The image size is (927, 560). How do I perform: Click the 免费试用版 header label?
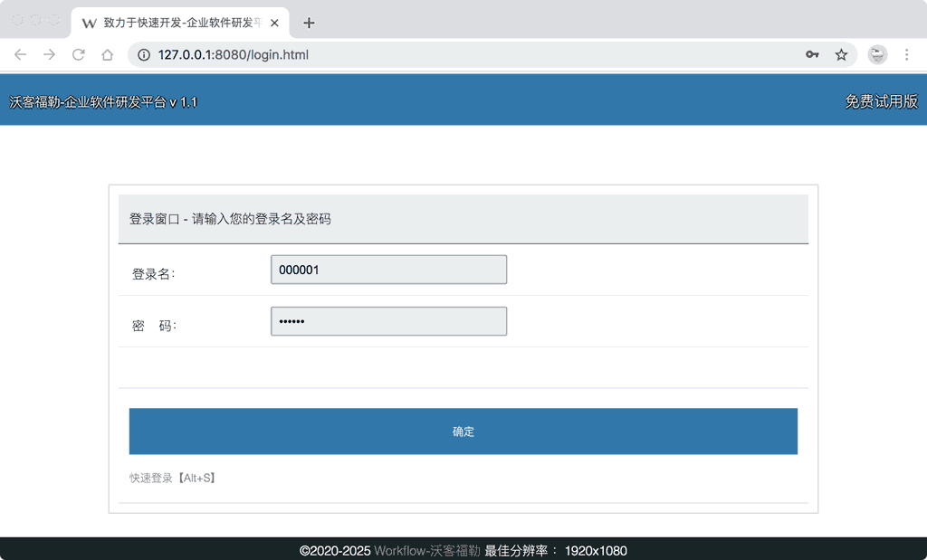881,102
